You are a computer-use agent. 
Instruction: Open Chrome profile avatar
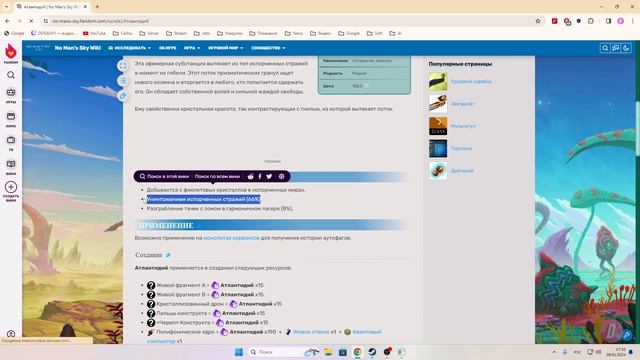click(620, 21)
